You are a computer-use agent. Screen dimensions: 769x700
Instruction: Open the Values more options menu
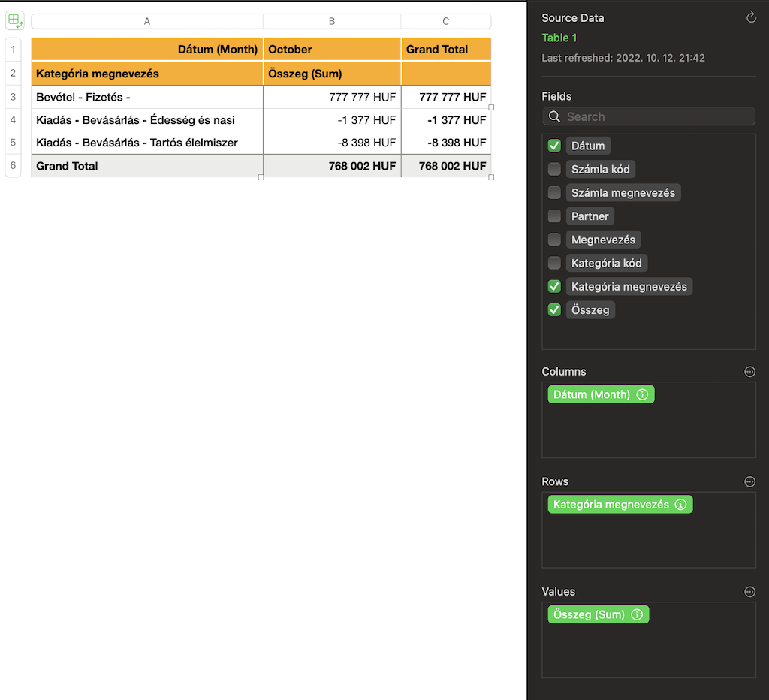click(x=749, y=592)
